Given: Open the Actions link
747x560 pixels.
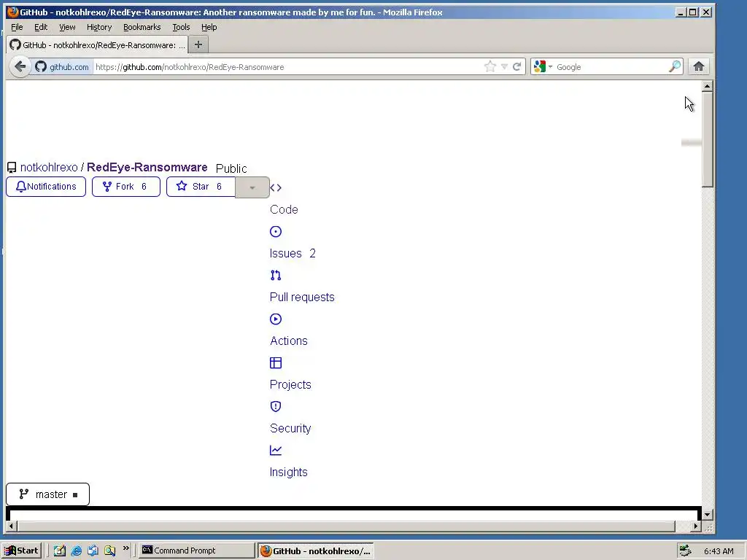Looking at the screenshot, I should click(289, 341).
